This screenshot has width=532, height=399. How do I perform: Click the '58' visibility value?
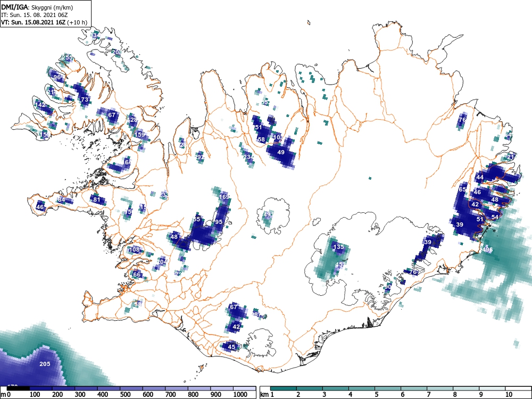261,140
